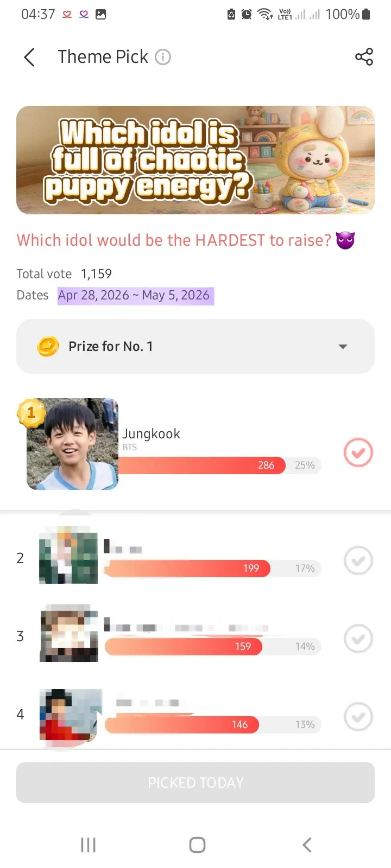The height and width of the screenshot is (868, 391).
Task: Expand the Prize for No. 1 dropdown arrow
Action: click(343, 347)
